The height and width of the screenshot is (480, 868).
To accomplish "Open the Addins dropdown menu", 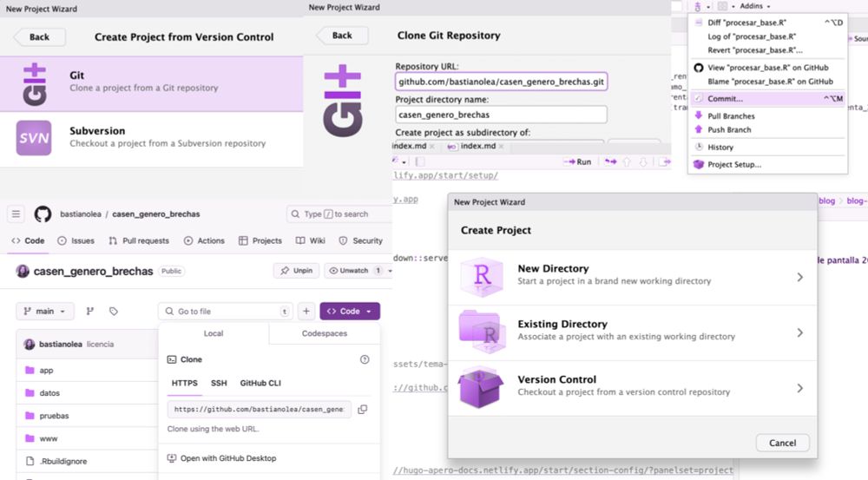I will pyautogui.click(x=755, y=6).
